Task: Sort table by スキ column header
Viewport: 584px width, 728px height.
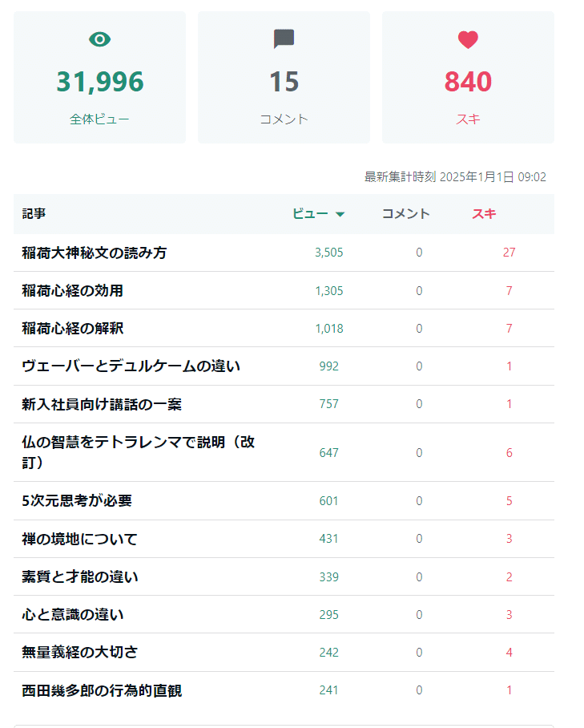Action: [x=484, y=213]
